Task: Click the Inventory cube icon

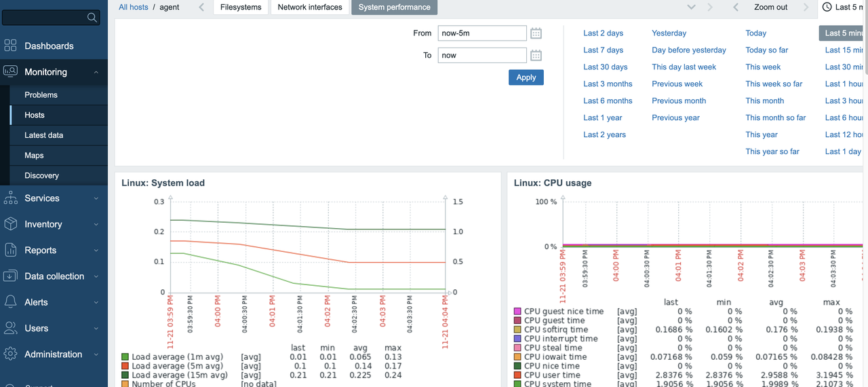Action: [10, 224]
